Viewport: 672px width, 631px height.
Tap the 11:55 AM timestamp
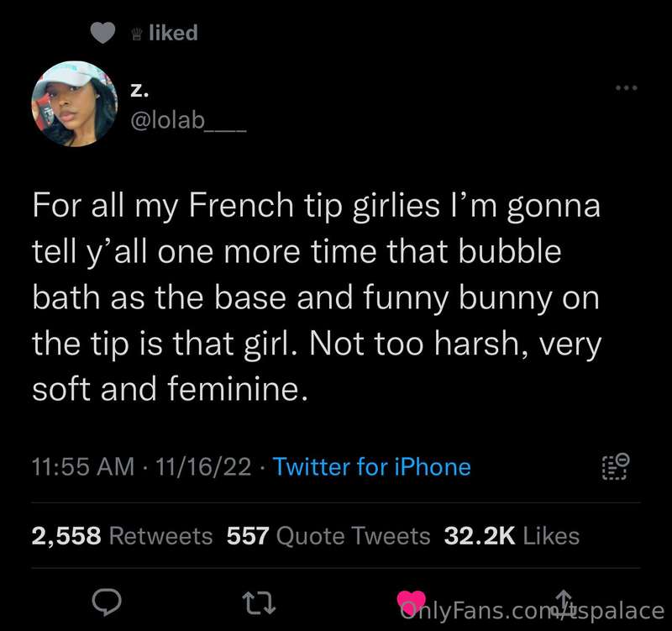[83, 467]
